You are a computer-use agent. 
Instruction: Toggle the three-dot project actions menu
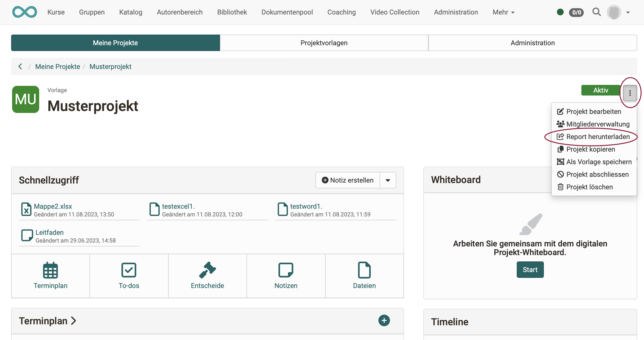(630, 93)
